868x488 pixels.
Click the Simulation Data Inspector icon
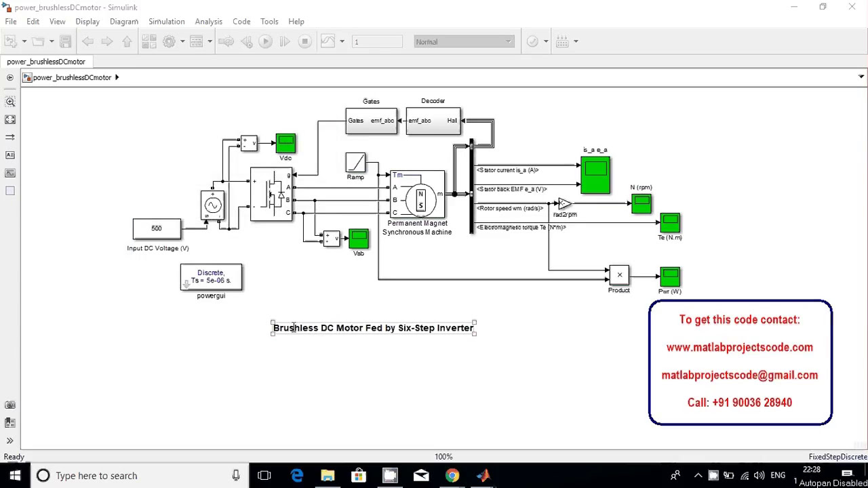[328, 42]
